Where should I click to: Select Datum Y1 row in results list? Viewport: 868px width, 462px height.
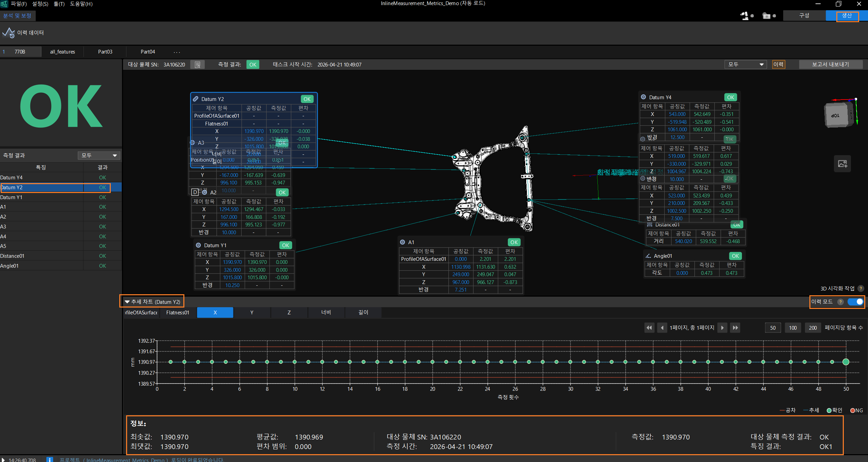point(61,197)
